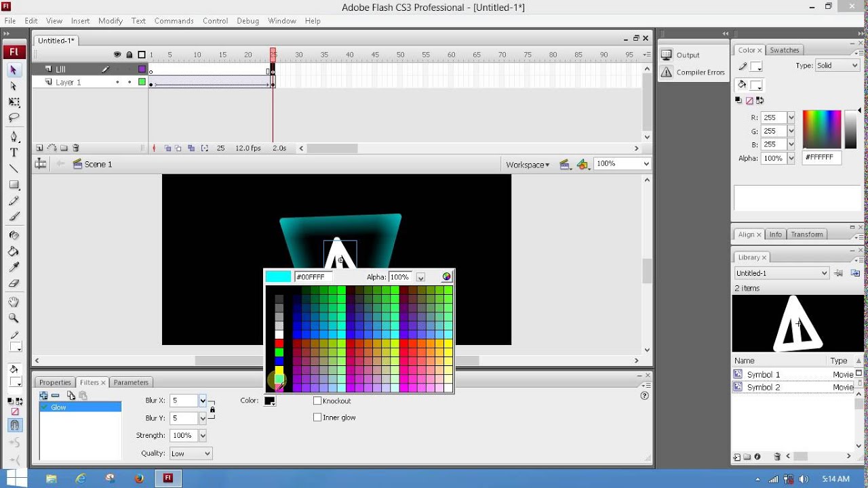This screenshot has width=868, height=488.
Task: Click Delete Layer trash icon
Action: pyautogui.click(x=76, y=148)
